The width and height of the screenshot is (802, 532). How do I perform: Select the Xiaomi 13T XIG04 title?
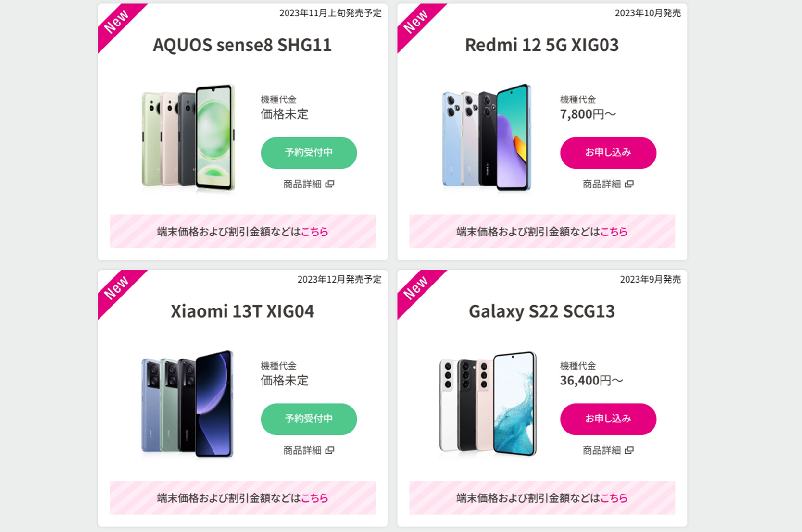coord(242,311)
